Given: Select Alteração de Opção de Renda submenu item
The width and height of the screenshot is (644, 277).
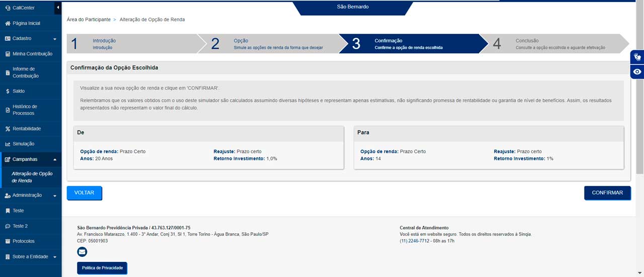Looking at the screenshot, I should pyautogui.click(x=32, y=177).
